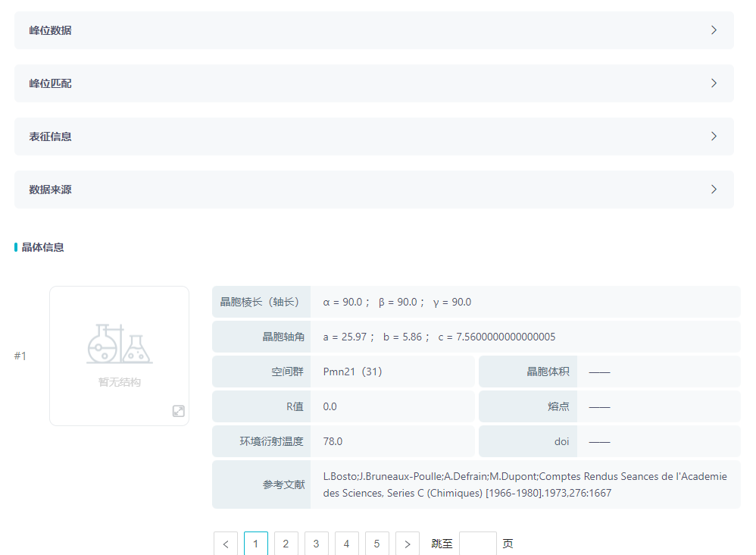Expand the 数据来源 section chevron
This screenshot has width=756, height=555.
click(x=714, y=190)
